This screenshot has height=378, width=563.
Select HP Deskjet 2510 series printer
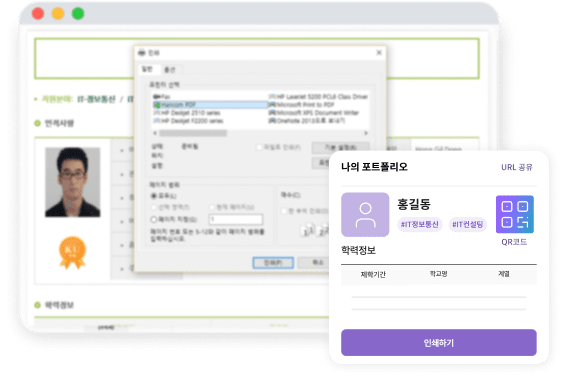point(187,113)
